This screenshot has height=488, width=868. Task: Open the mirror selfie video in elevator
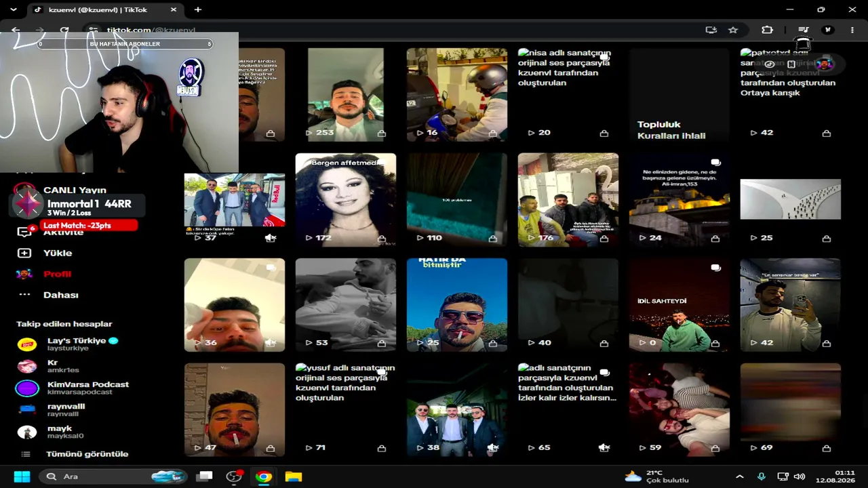click(791, 305)
